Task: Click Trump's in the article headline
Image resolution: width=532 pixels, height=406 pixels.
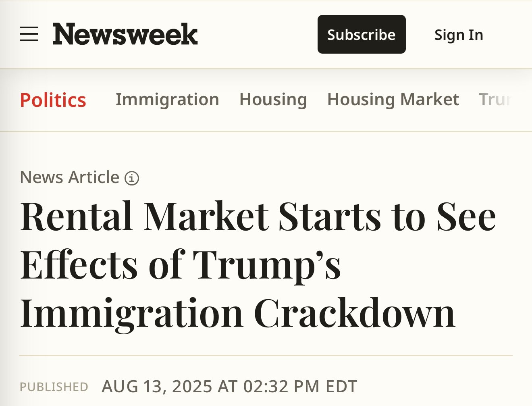Action: coord(267,265)
